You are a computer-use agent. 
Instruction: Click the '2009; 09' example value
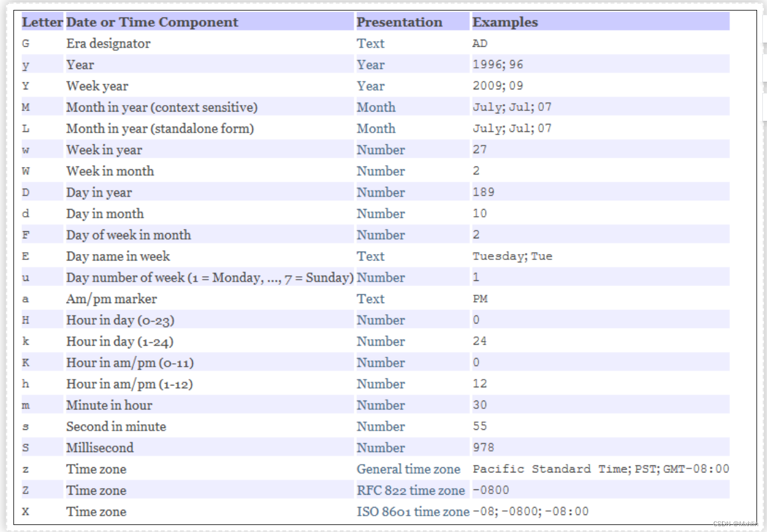498,86
